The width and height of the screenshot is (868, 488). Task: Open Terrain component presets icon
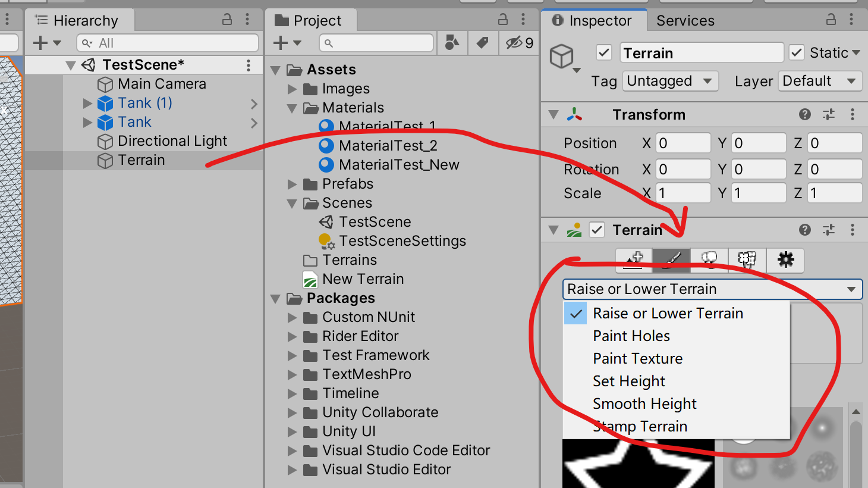(x=829, y=230)
